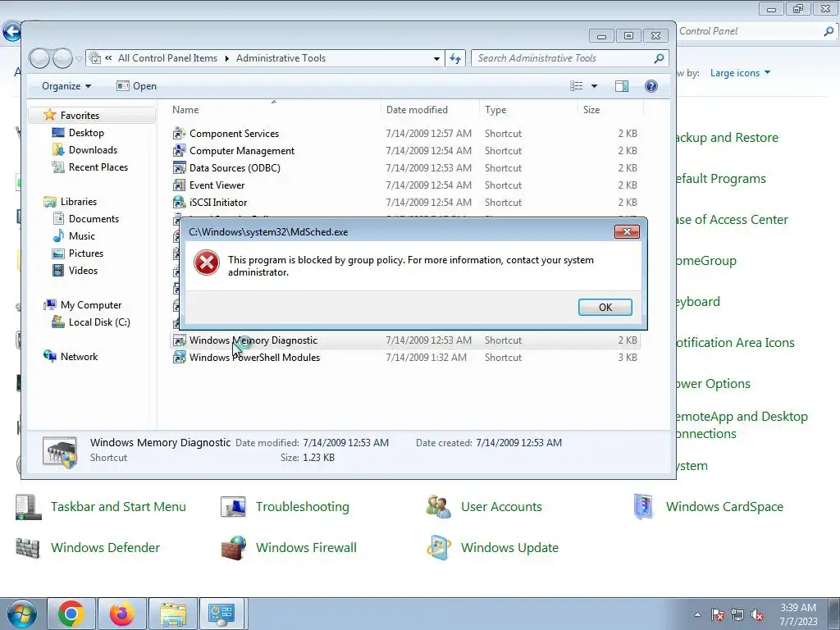Open the Organize dropdown menu
The width and height of the screenshot is (840, 630).
pyautogui.click(x=66, y=85)
